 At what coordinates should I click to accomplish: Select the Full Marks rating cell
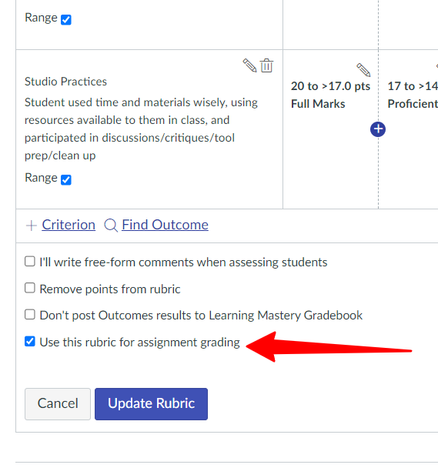point(330,129)
